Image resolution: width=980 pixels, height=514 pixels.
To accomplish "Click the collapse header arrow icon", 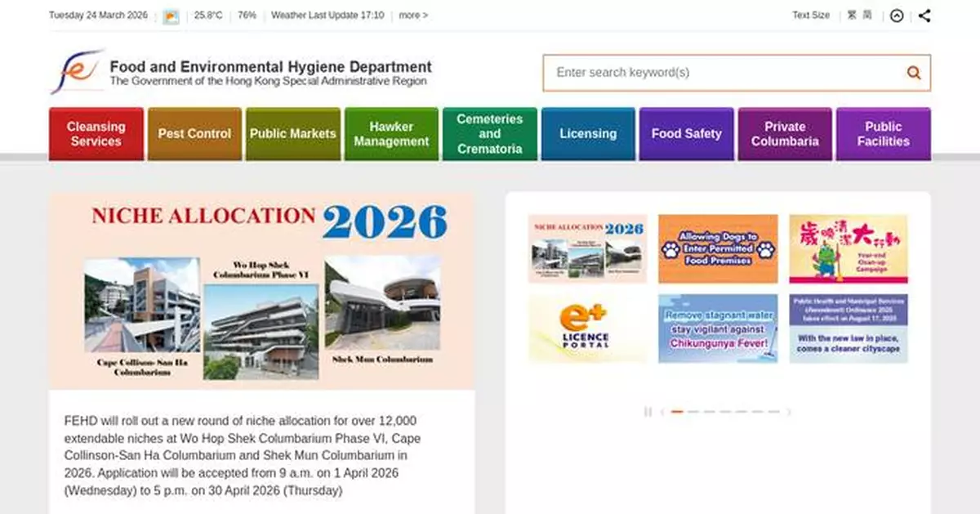I will tap(897, 16).
